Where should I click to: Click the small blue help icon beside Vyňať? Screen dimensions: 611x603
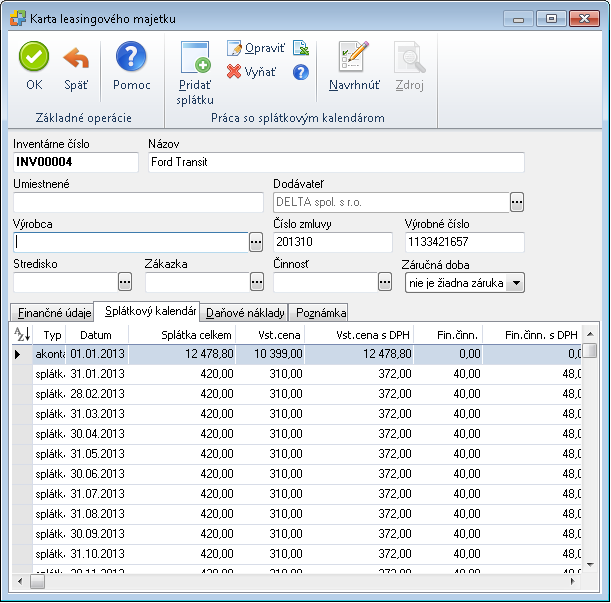[x=301, y=72]
